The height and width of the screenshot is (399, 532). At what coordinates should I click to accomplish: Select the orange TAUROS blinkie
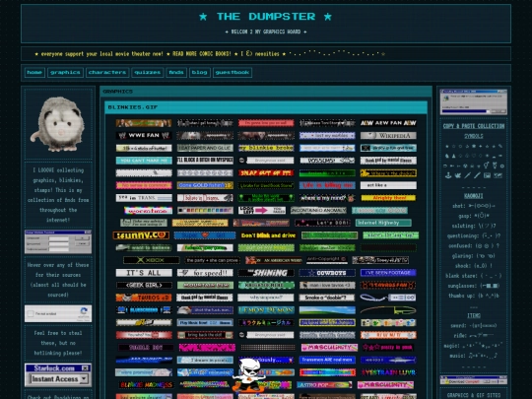coord(144,298)
